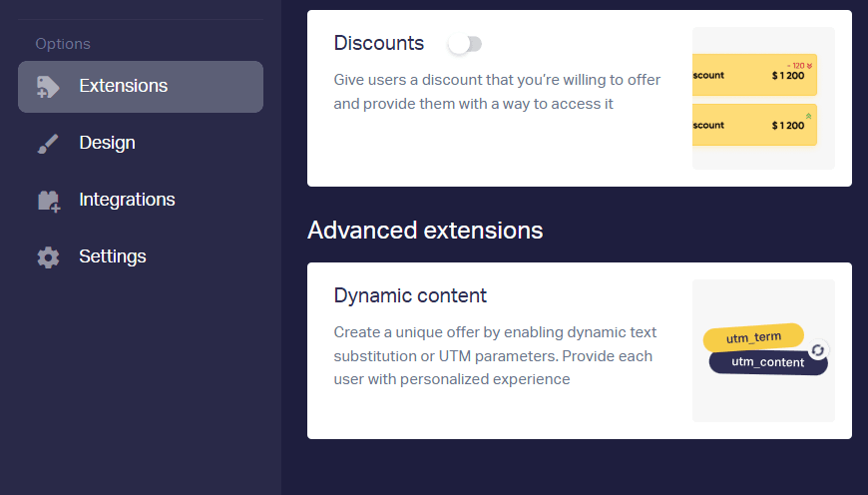868x495 pixels.
Task: Click the refresh icon on utm_content badge
Action: (818, 350)
